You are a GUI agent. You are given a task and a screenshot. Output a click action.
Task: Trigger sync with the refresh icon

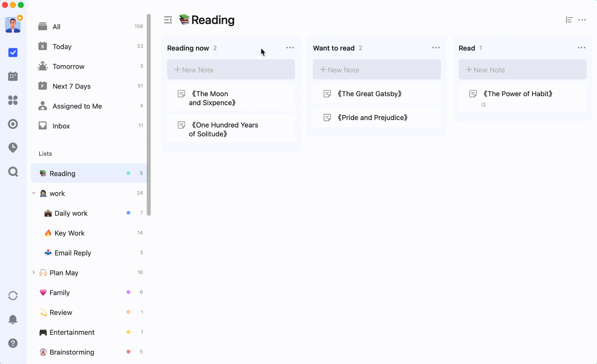click(13, 296)
